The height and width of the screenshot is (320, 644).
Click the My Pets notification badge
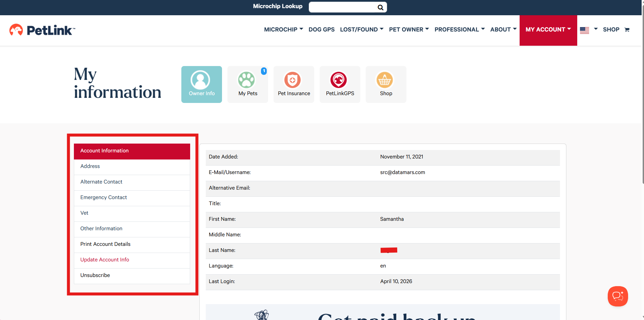click(x=264, y=71)
